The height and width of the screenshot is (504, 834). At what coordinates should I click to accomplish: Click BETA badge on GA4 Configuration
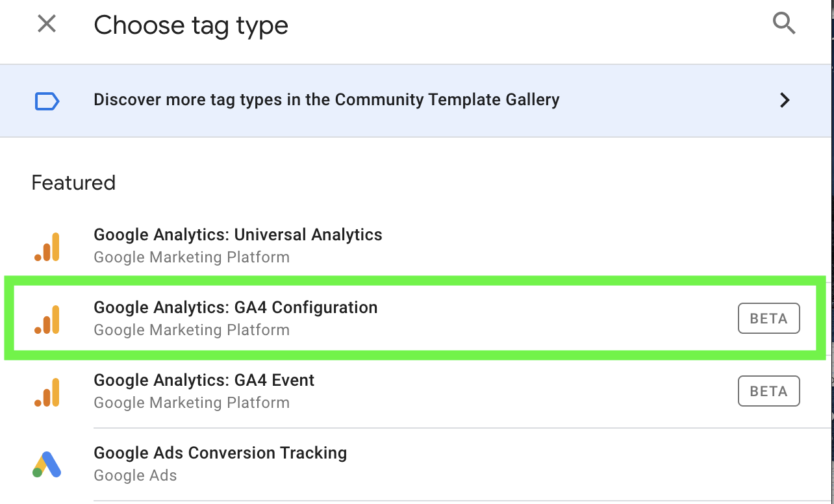[x=769, y=319]
